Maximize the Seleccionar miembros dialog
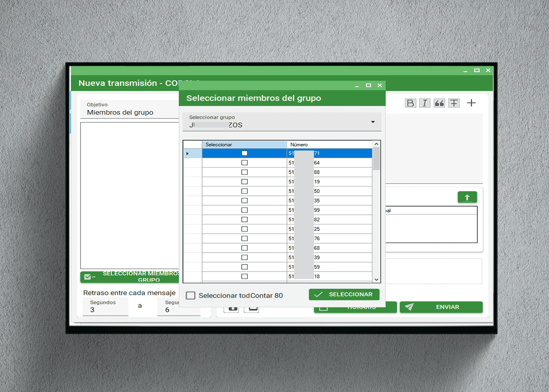The width and height of the screenshot is (549, 392). pos(368,85)
